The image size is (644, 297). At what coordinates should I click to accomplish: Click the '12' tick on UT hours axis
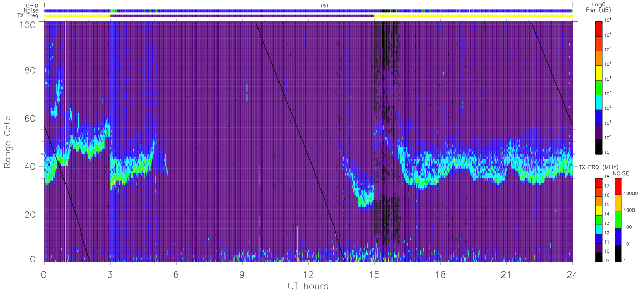click(308, 274)
